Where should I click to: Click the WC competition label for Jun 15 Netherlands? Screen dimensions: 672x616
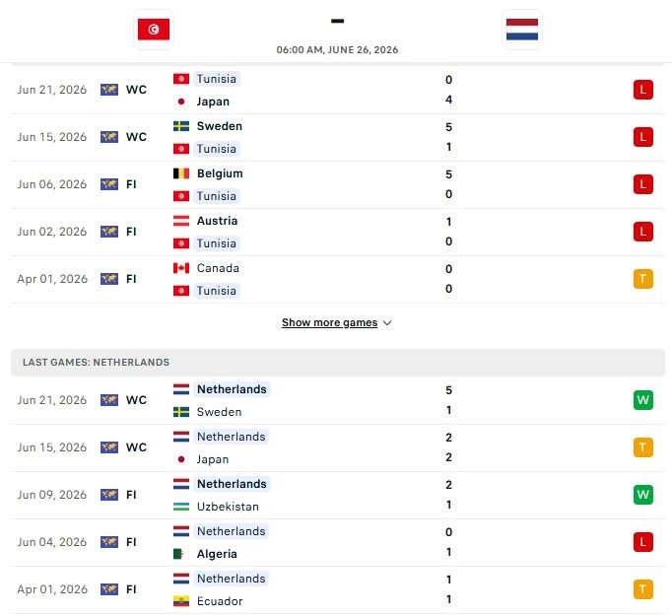(x=136, y=447)
